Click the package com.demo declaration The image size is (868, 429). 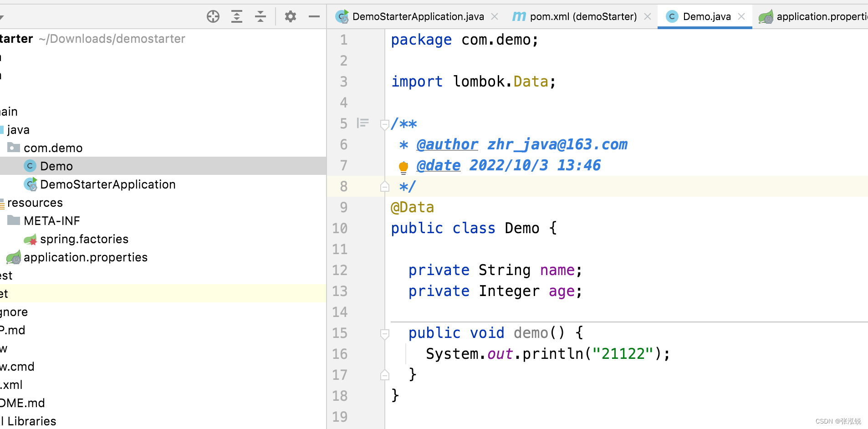(x=465, y=40)
